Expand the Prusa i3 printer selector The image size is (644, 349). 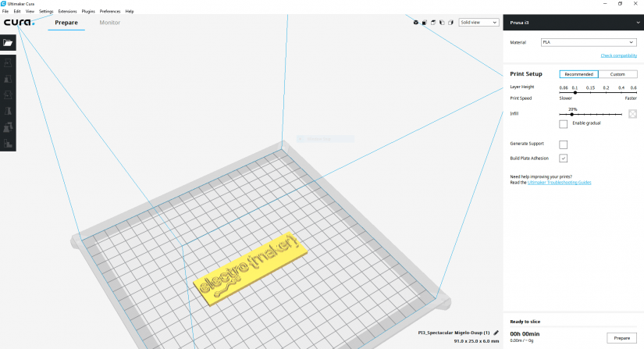click(574, 23)
